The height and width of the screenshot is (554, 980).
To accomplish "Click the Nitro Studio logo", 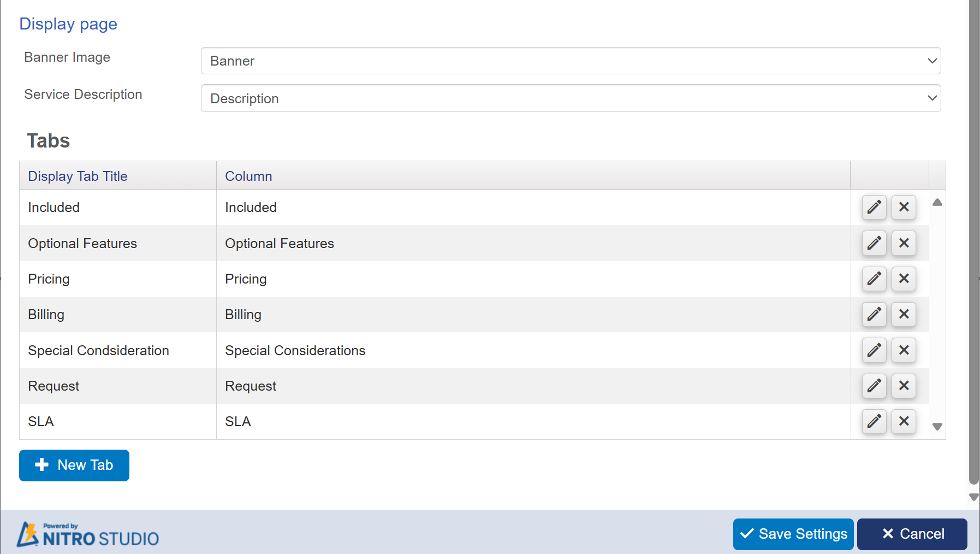I will coord(87,534).
